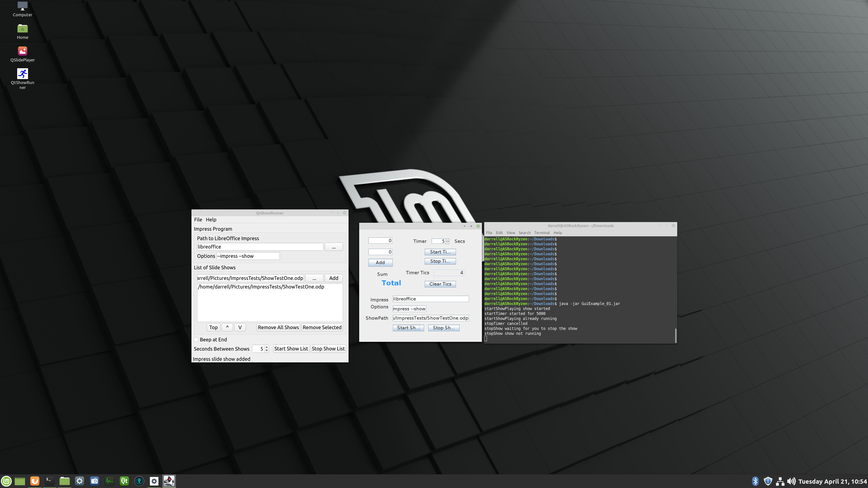Click the Bluetooth tray icon
The image size is (868, 488).
(755, 481)
